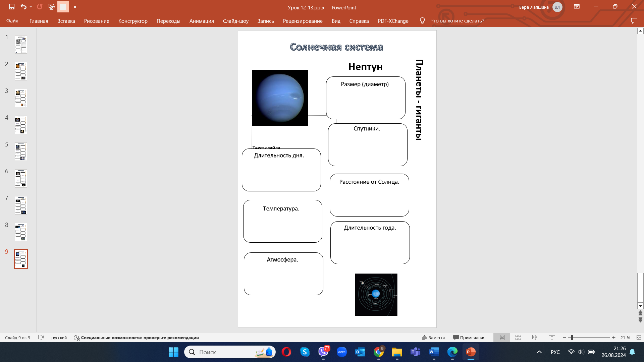Viewport: 644px width, 362px height.
Task: Click the Neptune planet image on the slide
Action: point(280,98)
